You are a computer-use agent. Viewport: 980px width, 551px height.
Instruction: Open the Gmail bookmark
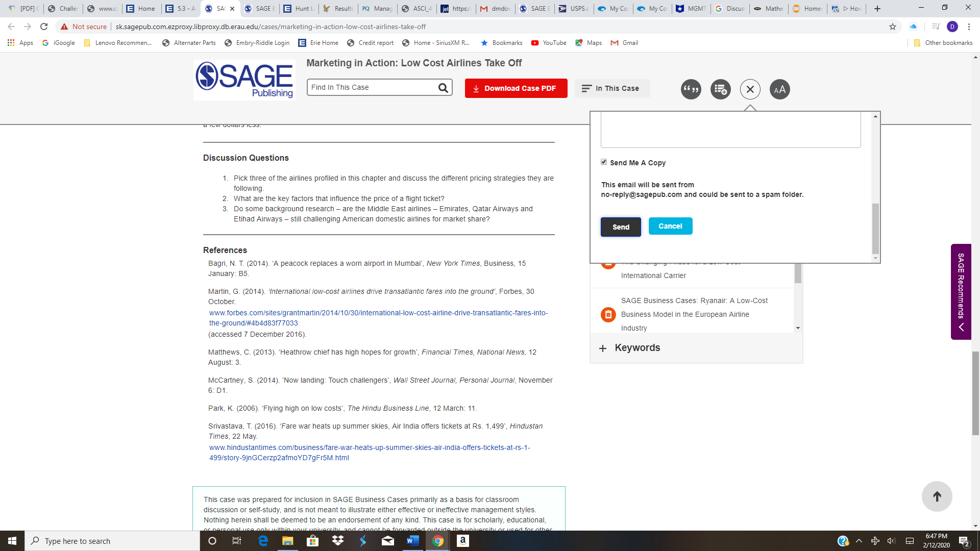pos(624,43)
